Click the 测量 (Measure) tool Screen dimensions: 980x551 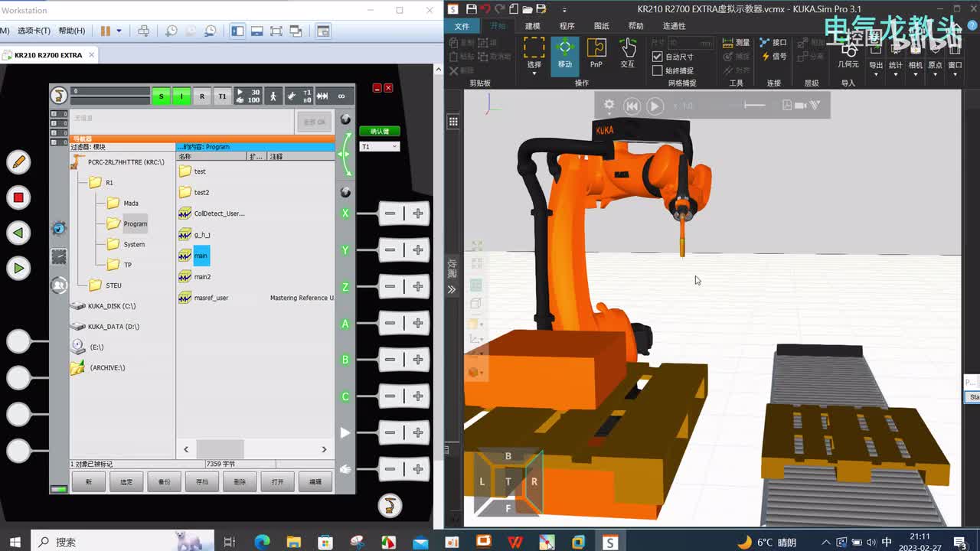tap(736, 43)
